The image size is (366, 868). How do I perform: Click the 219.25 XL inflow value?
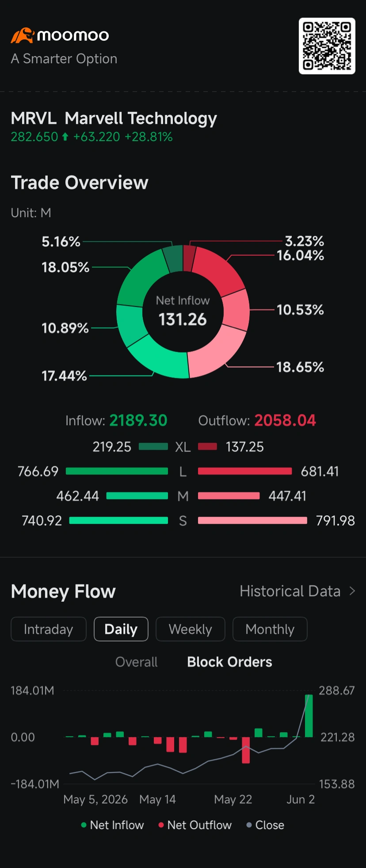[x=112, y=447]
